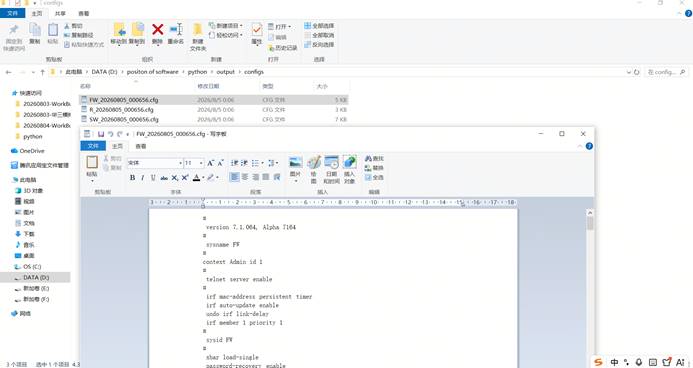693x368 pixels.
Task: Increase paragraph indent in WordPad
Action: click(244, 163)
